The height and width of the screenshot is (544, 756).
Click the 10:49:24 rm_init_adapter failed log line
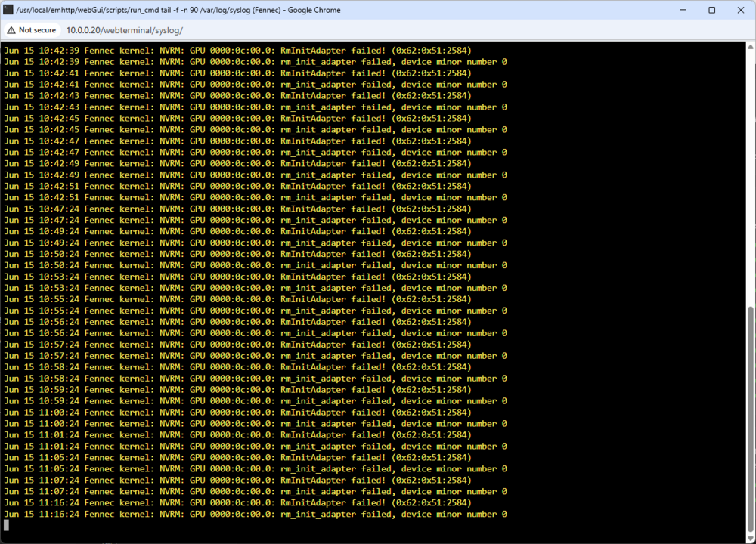tap(256, 243)
